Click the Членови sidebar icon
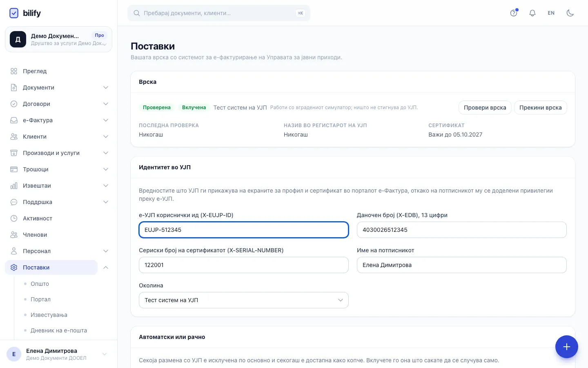The image size is (588, 368). tap(14, 235)
